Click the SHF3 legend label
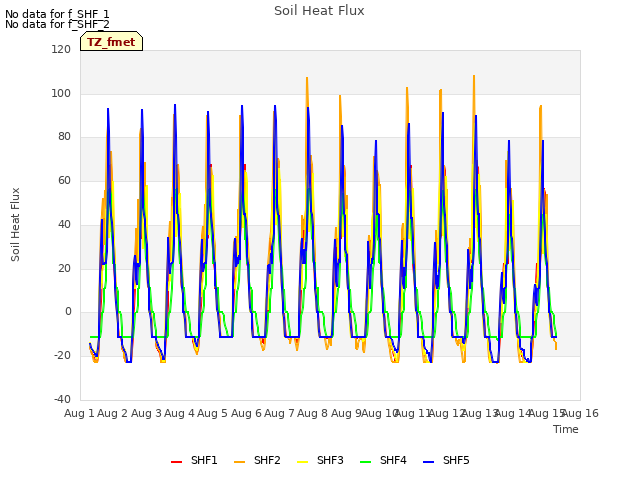 pos(330,460)
